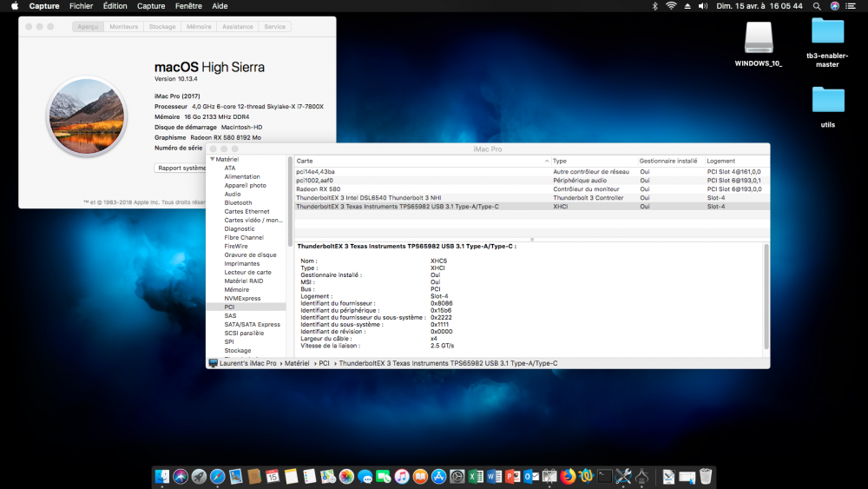Launch Siri from the Dock

point(181,476)
